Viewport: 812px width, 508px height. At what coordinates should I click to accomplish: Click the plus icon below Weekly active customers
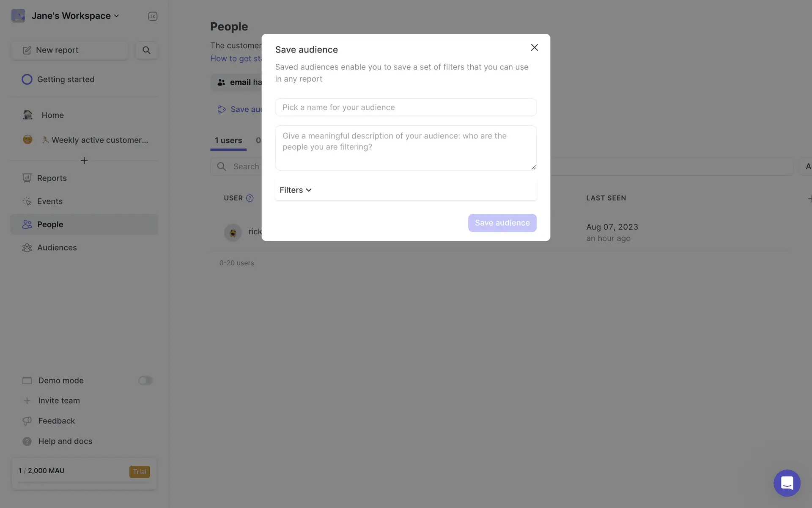pos(84,160)
